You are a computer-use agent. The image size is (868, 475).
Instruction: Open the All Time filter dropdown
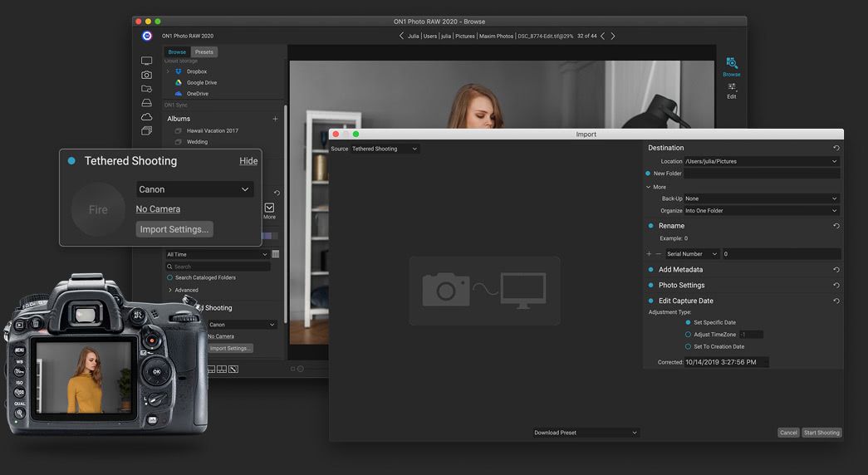[x=217, y=254]
